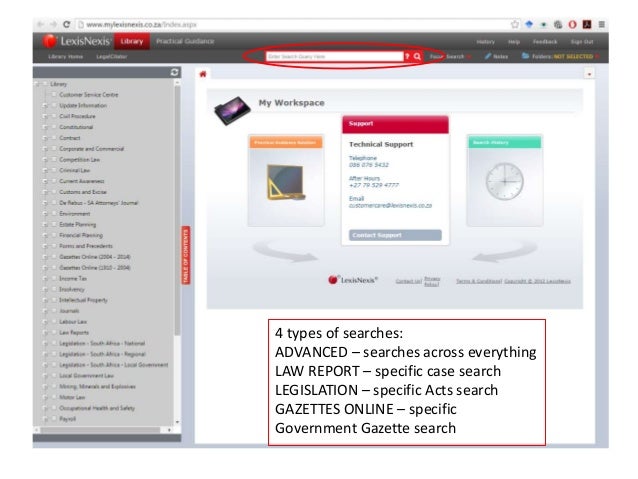638x479 pixels.
Task: Click the Opera extension icon in browser toolbar
Action: (x=572, y=24)
